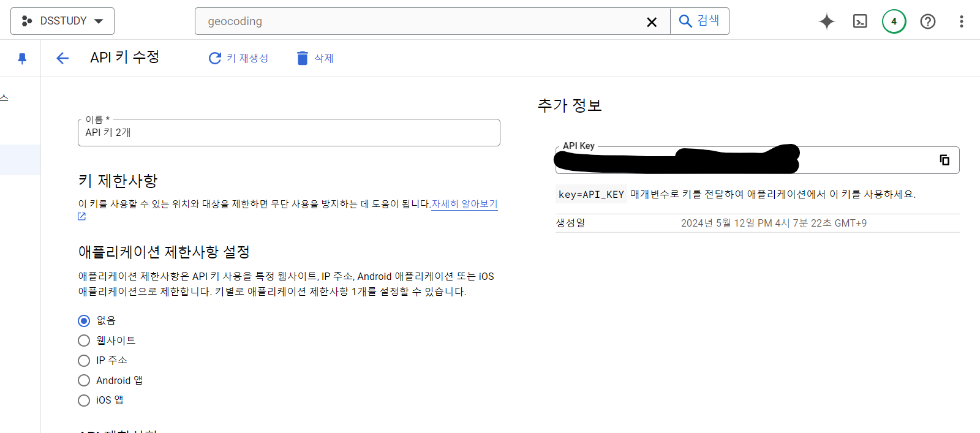The image size is (980, 433).
Task: Click the 검색 search button
Action: click(699, 21)
